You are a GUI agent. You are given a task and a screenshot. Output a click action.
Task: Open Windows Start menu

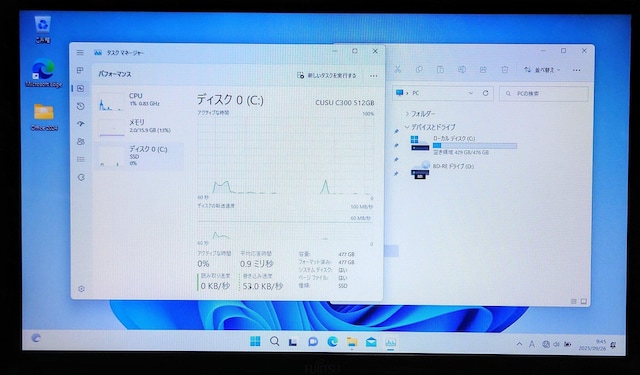coord(255,342)
